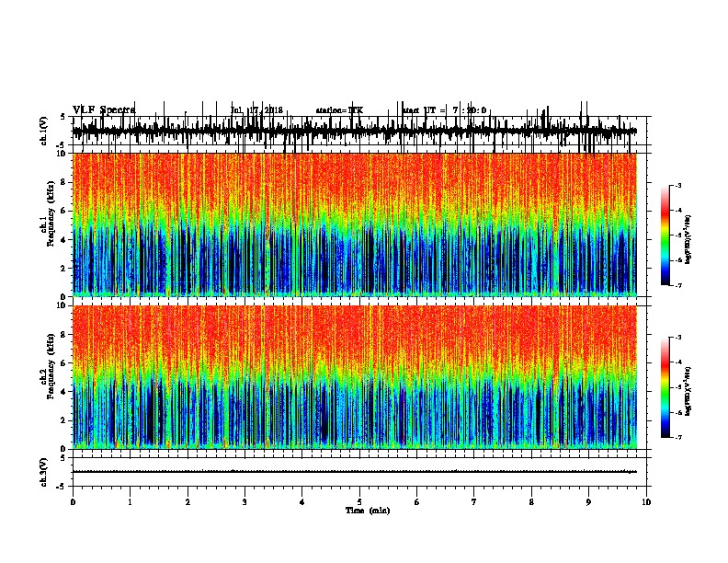This screenshot has width=728, height=563.
Task: Click the "station=ITK" header label
Action: pyautogui.click(x=339, y=110)
